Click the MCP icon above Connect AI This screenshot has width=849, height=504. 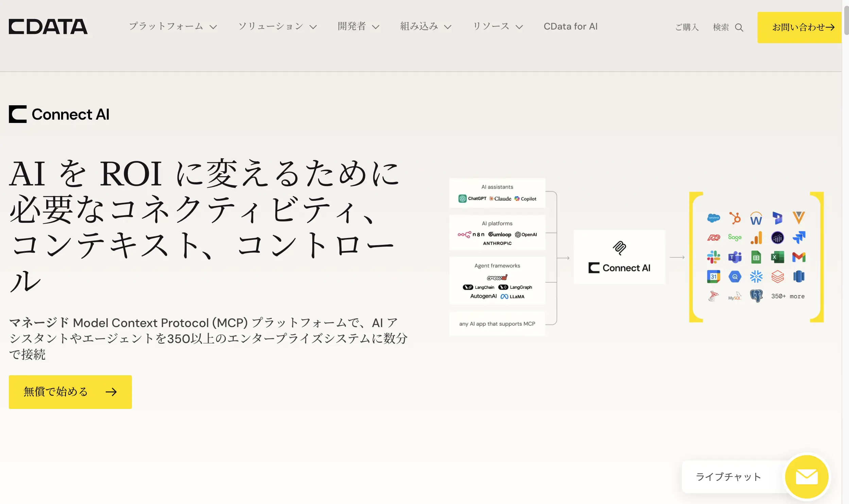619,248
